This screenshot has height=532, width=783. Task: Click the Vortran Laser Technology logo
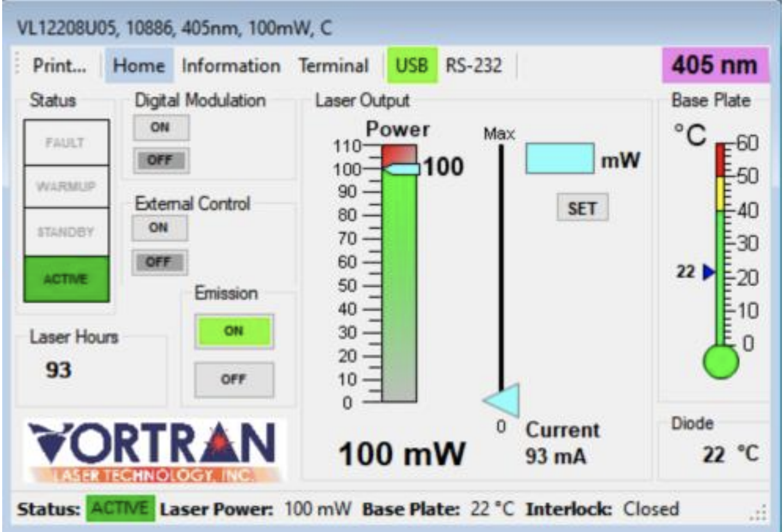pos(155,451)
